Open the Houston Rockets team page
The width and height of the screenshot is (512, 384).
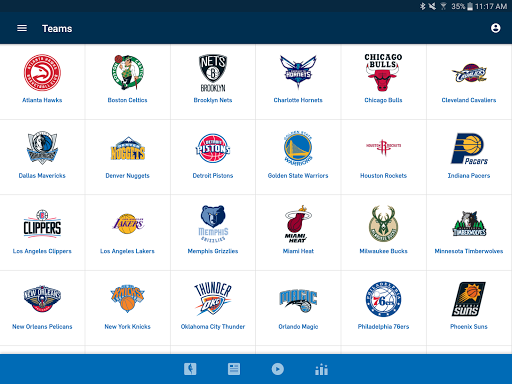[383, 157]
